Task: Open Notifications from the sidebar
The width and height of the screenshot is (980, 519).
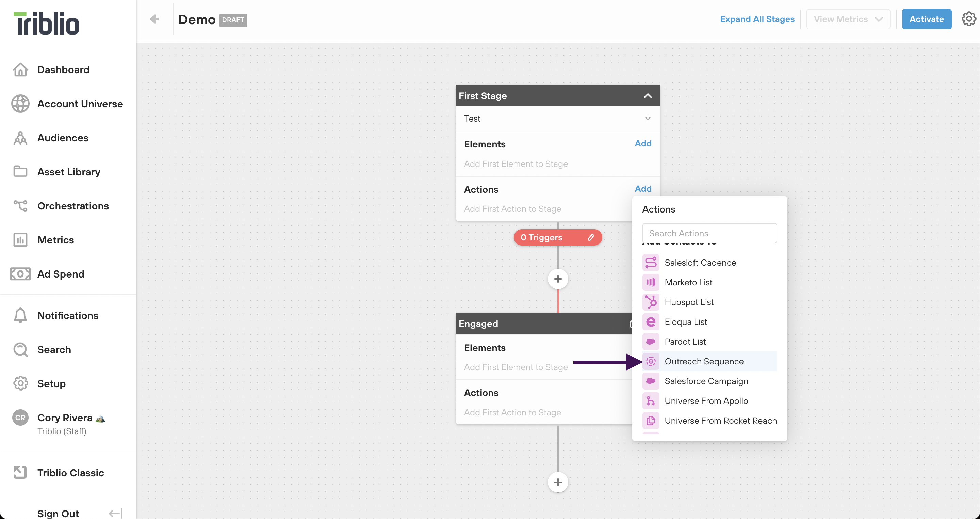Action: point(67,315)
